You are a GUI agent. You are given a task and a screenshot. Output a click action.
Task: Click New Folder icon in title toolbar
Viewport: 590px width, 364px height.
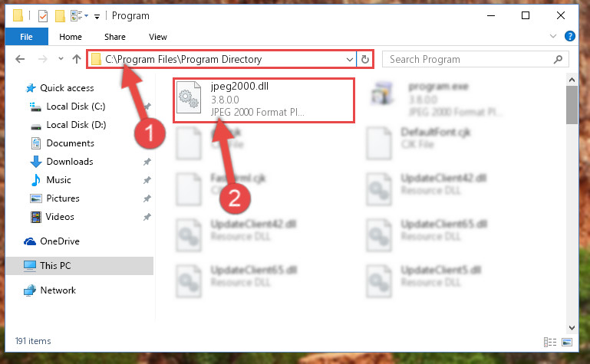[60, 16]
